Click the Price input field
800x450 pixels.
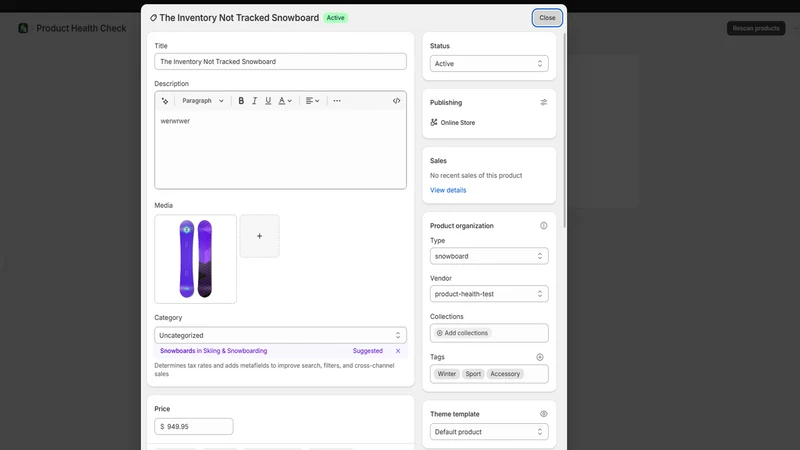193,427
